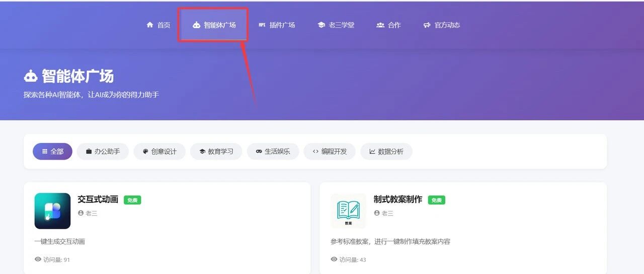Viewport: 644px width, 274px height.
Task: Click the 访问量: 43 text
Action: [353, 259]
